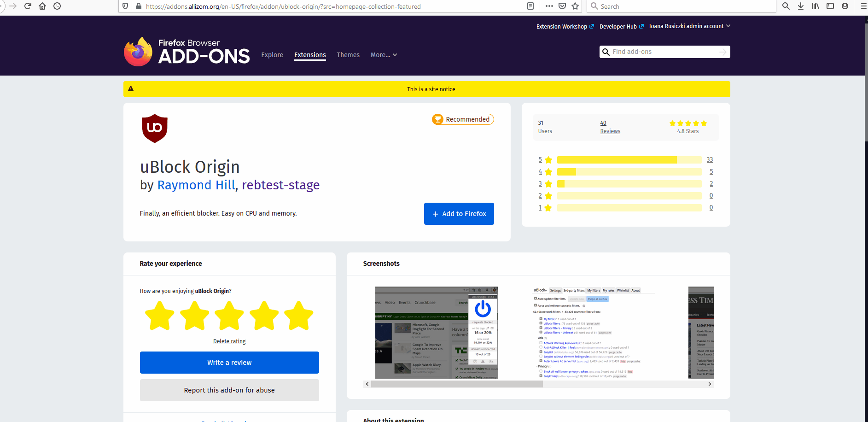The image size is (868, 422).
Task: Click the Recommended trophy badge
Action: pyautogui.click(x=463, y=119)
